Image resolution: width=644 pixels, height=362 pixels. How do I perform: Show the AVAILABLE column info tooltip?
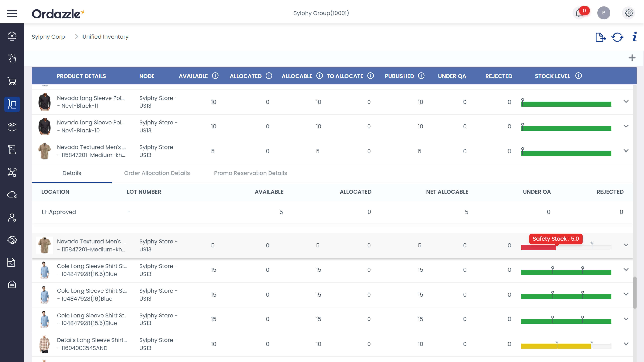215,76
